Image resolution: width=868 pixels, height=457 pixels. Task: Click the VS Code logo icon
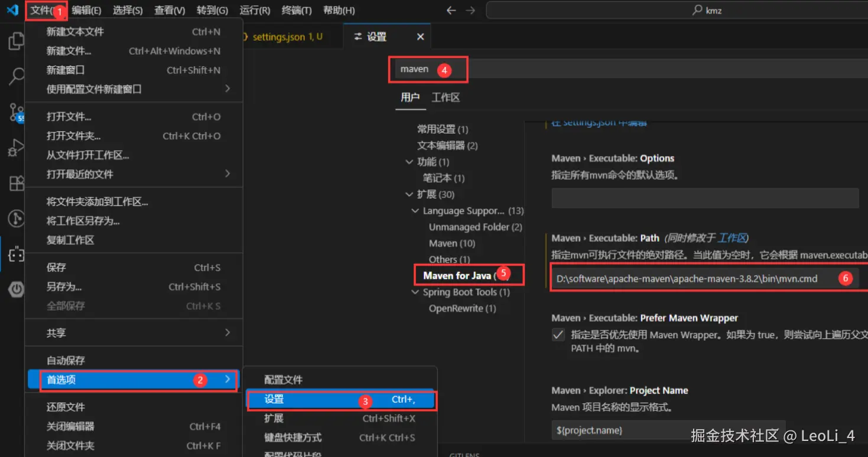pyautogui.click(x=12, y=10)
